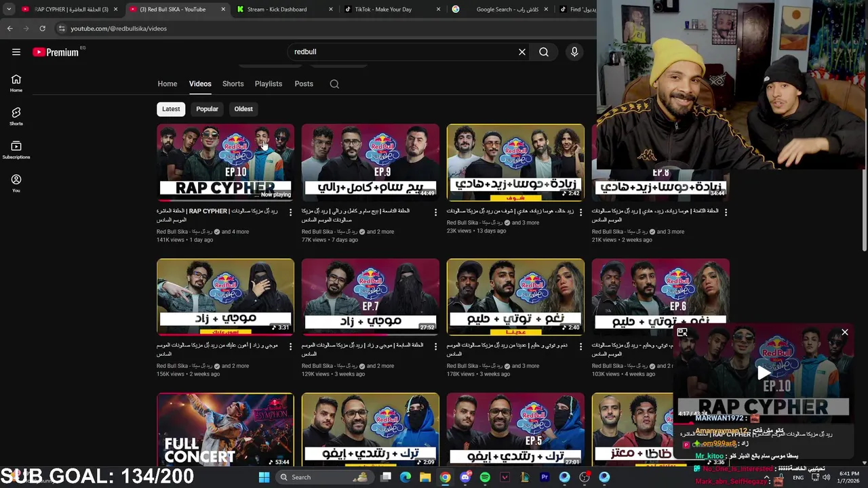Open the channel Home tab
The image size is (868, 488).
[167, 84]
